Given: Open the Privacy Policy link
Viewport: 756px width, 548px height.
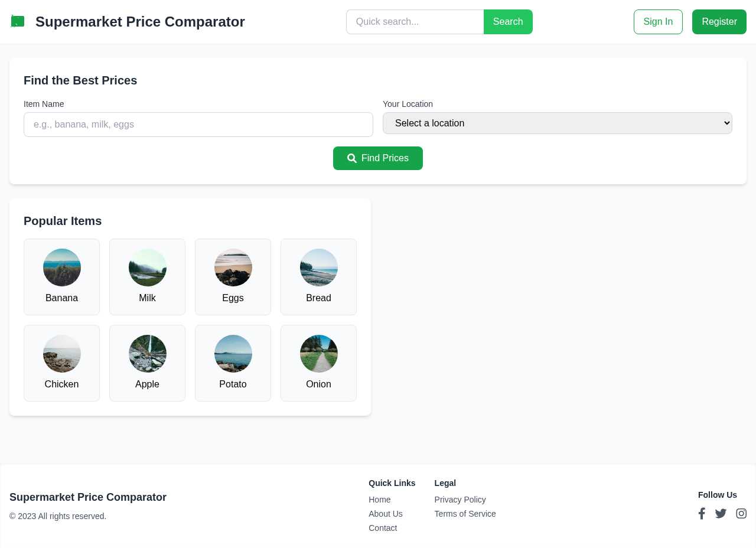Looking at the screenshot, I should pos(460,499).
